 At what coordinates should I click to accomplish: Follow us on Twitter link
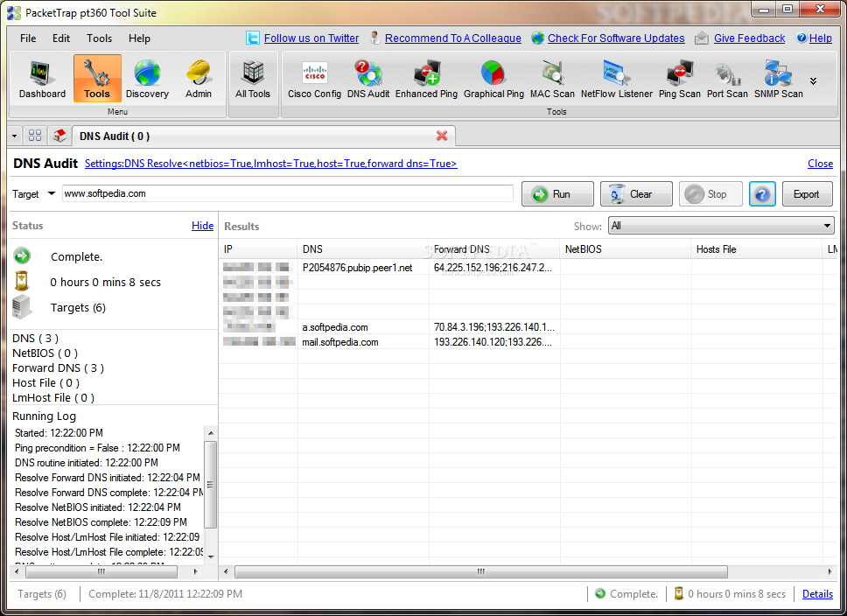coord(311,38)
